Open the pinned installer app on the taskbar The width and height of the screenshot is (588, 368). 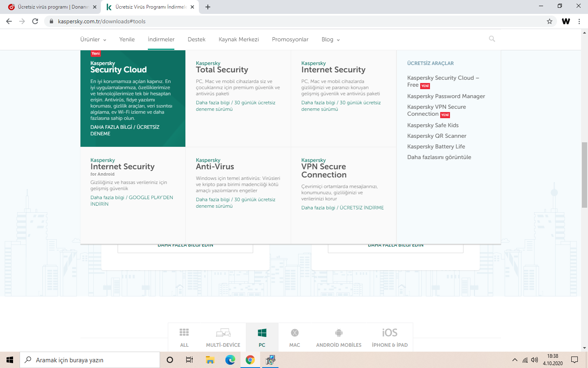pyautogui.click(x=270, y=360)
